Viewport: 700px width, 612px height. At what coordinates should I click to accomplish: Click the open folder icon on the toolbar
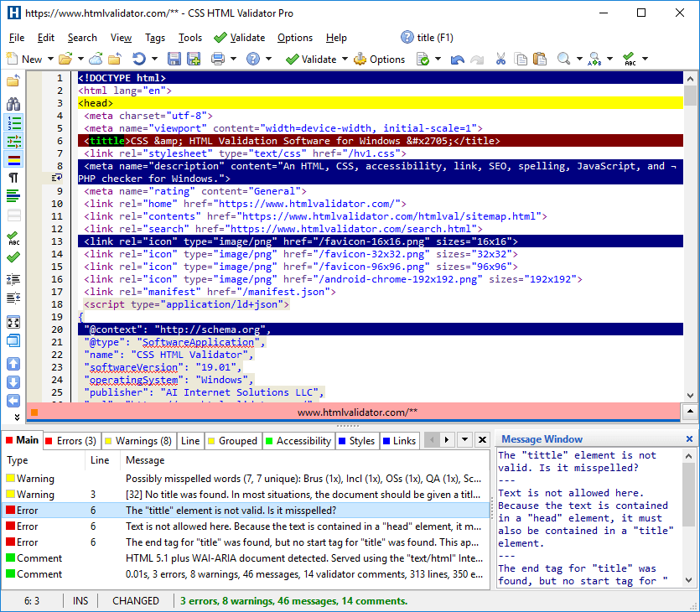click(67, 59)
